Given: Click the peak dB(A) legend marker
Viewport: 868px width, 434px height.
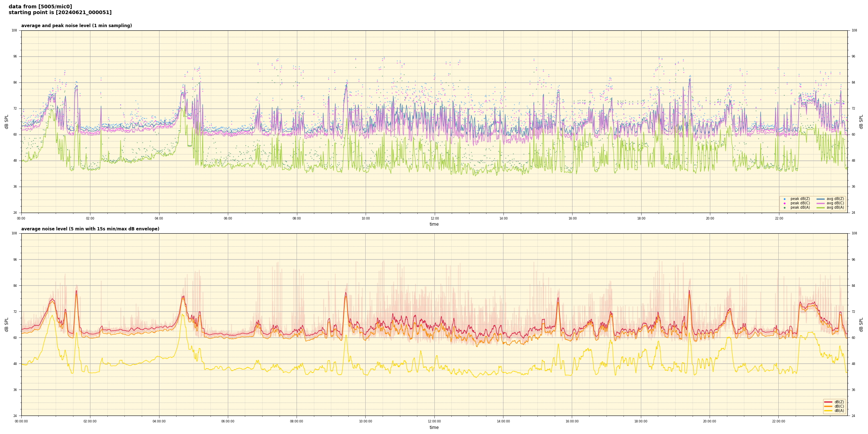Looking at the screenshot, I should [x=784, y=208].
